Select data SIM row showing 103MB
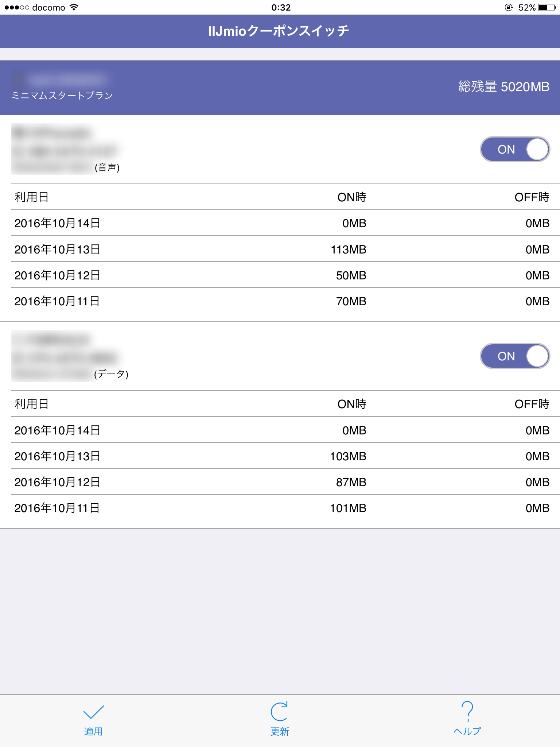Image resolution: width=560 pixels, height=747 pixels. pos(280,456)
